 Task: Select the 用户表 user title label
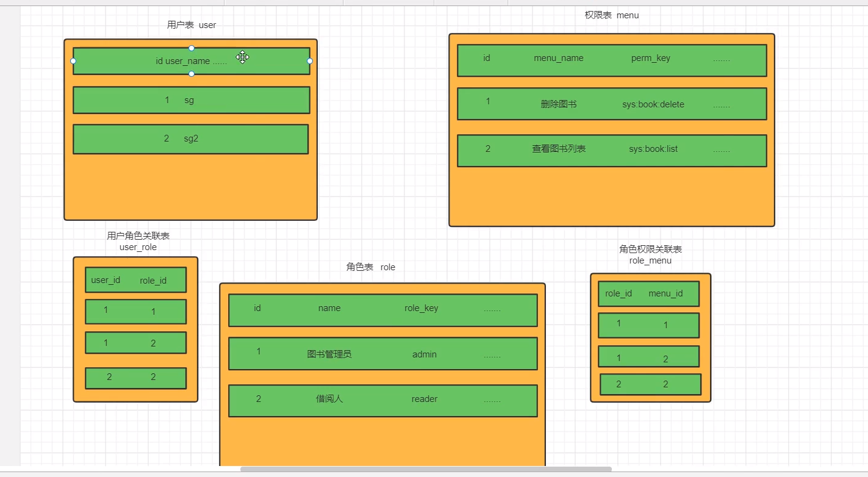click(x=192, y=25)
